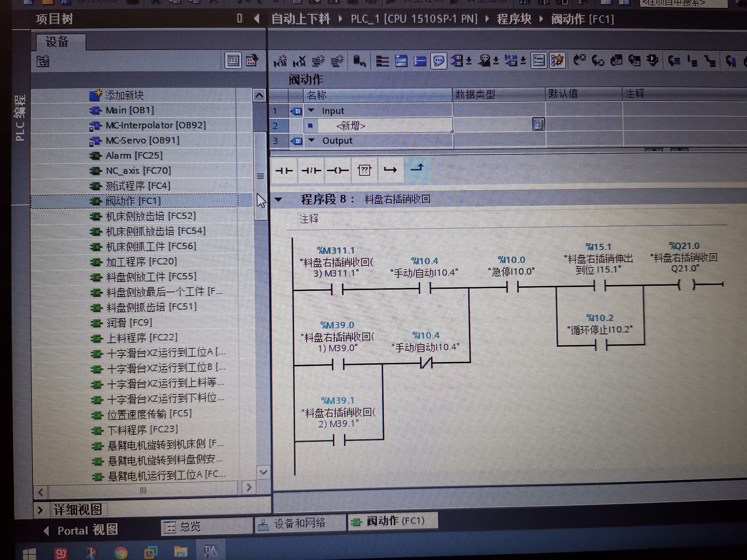Click the close branch icon

[x=417, y=168]
